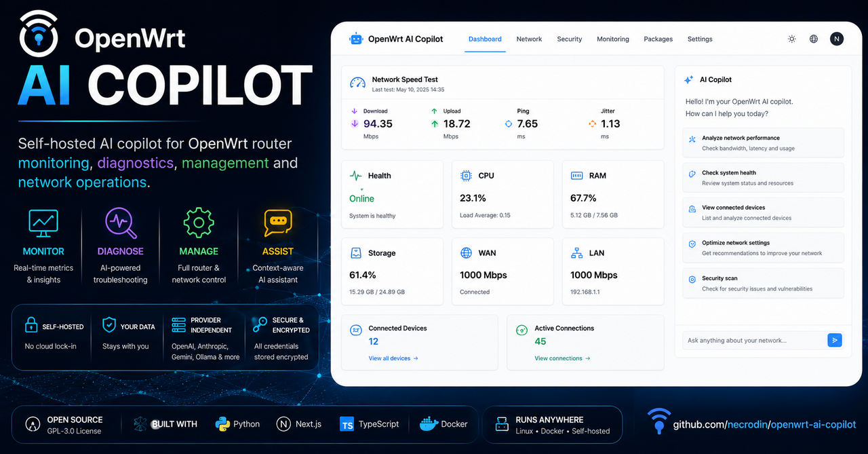The height and width of the screenshot is (454, 868).
Task: Click the TypeScript TS logo
Action: click(x=347, y=424)
